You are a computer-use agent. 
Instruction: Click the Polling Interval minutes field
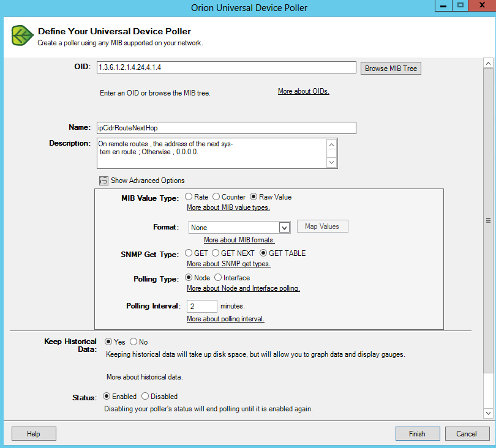pyautogui.click(x=202, y=306)
